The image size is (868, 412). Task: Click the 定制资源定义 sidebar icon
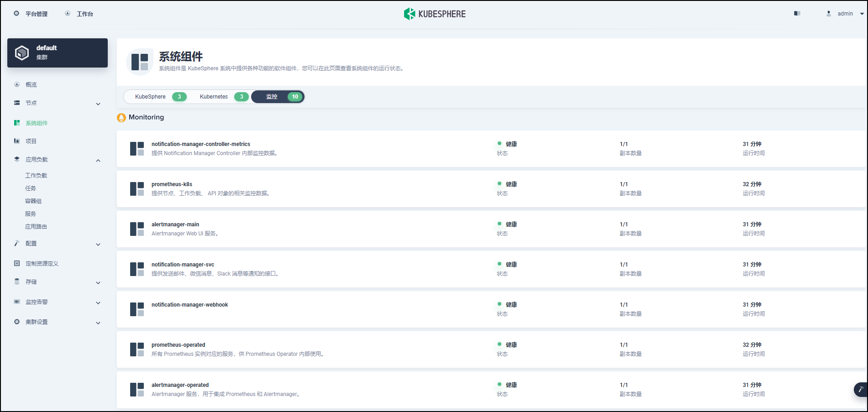pos(17,263)
